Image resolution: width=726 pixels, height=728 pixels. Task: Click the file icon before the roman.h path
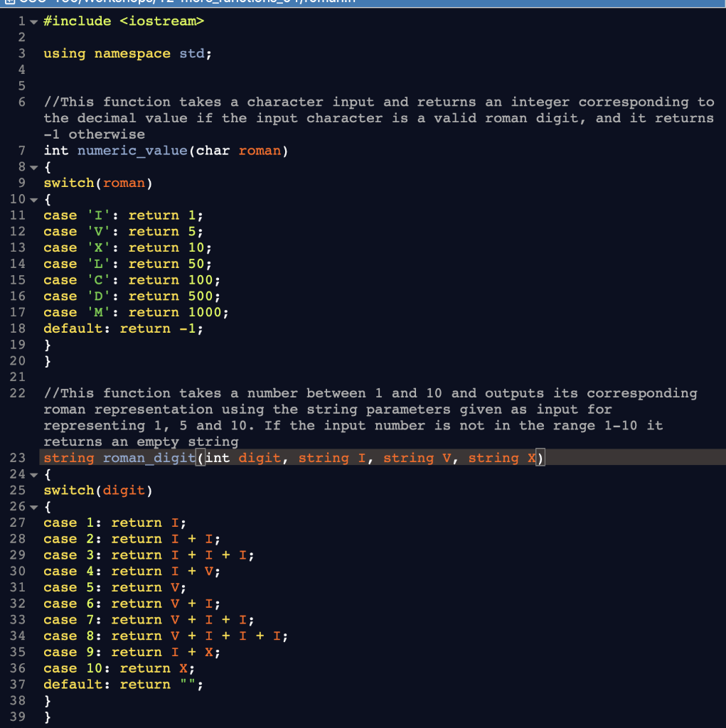(x=10, y=2)
